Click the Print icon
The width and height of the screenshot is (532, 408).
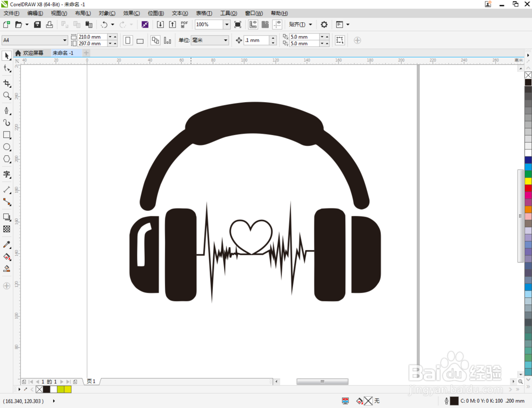pos(49,24)
